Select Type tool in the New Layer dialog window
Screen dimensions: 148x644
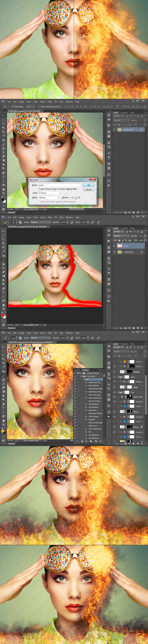point(4,177)
